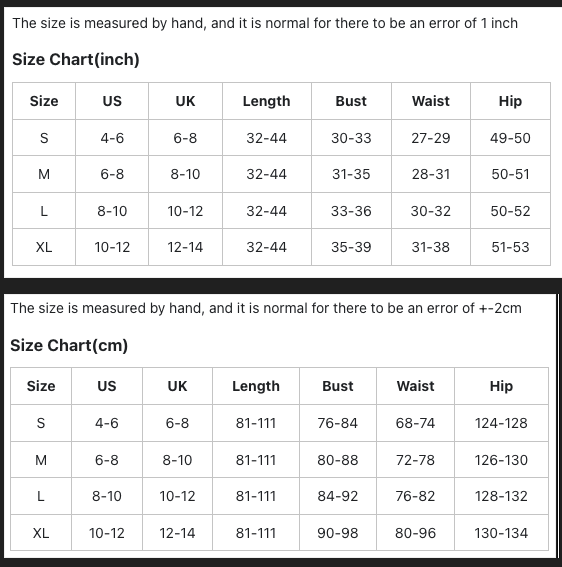
Task: Click the 49-50 hip value
Action: 510,138
